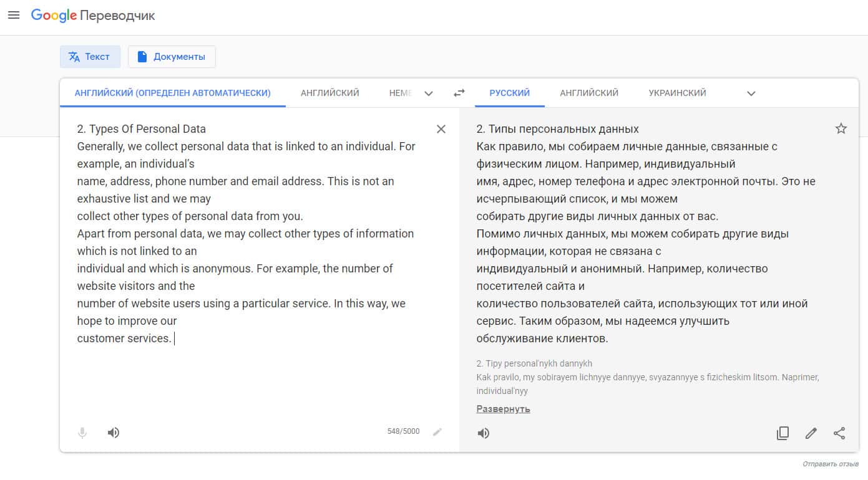Image resolution: width=868 pixels, height=480 pixels.
Task: Select the Текст translation mode
Action: coord(90,57)
